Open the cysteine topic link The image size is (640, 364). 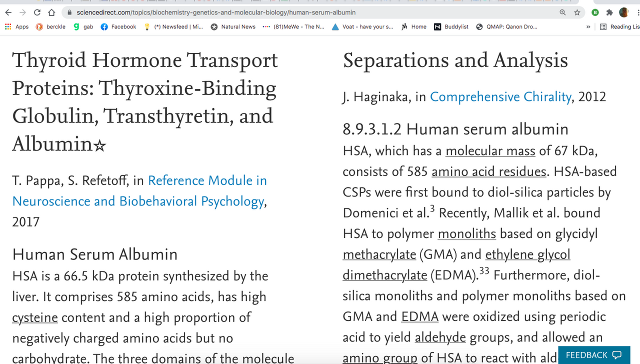35,317
